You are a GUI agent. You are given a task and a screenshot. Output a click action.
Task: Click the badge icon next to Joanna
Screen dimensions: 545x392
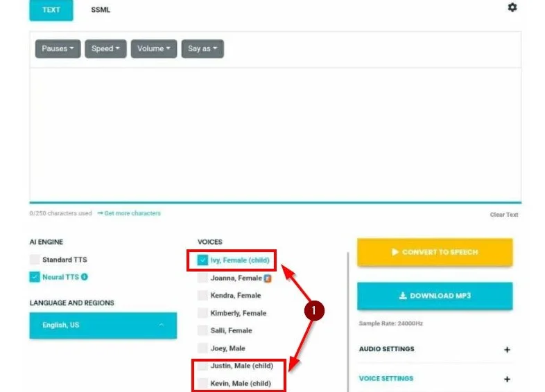click(268, 278)
